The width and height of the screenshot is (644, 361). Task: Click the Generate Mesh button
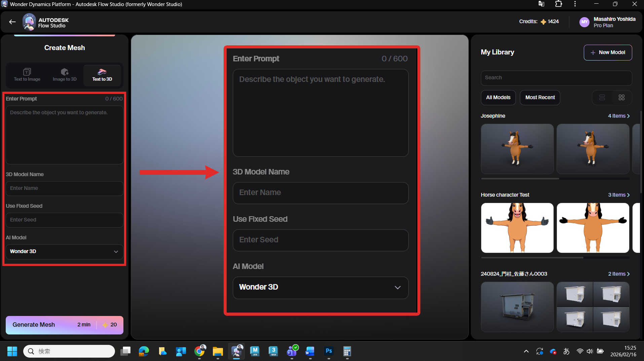coord(64,325)
